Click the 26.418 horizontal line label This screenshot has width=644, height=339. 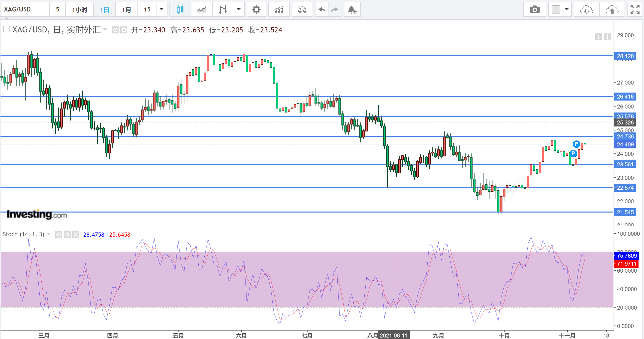625,96
